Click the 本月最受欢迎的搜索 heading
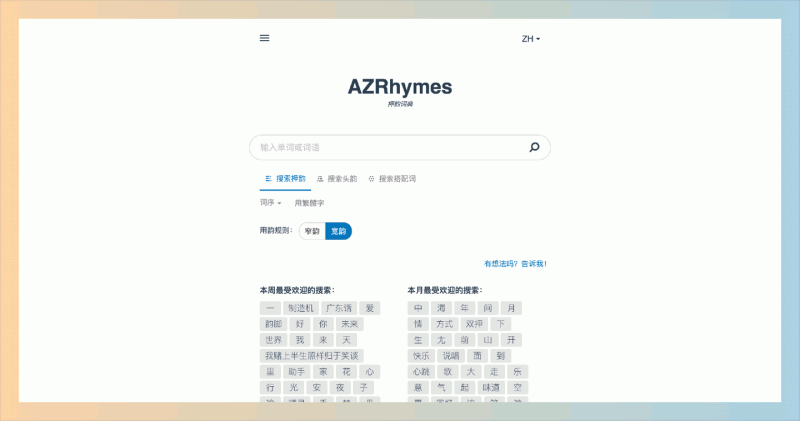Screen dimensions: 800x421 tap(445, 290)
